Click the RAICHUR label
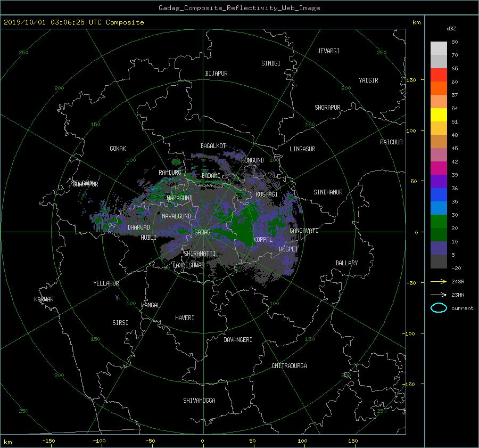 pyautogui.click(x=391, y=142)
